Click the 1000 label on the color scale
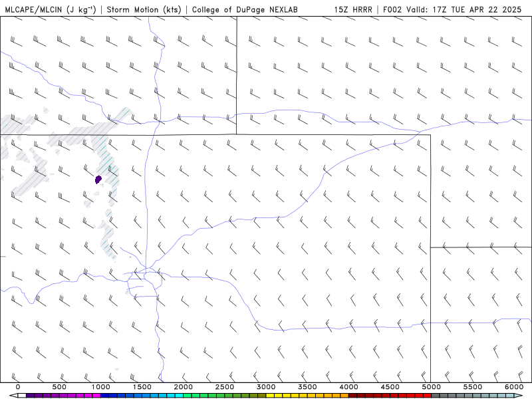Screen dimensions: 532x399 click(x=100, y=387)
